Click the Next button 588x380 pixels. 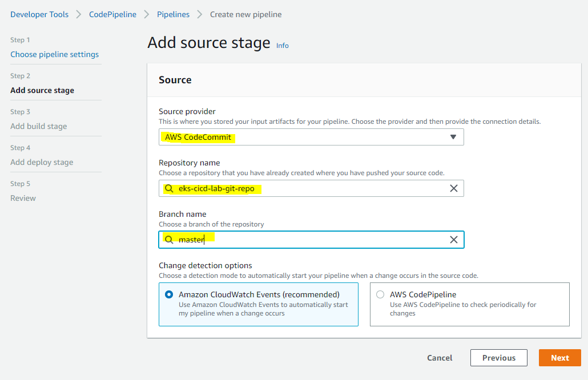pyautogui.click(x=560, y=358)
